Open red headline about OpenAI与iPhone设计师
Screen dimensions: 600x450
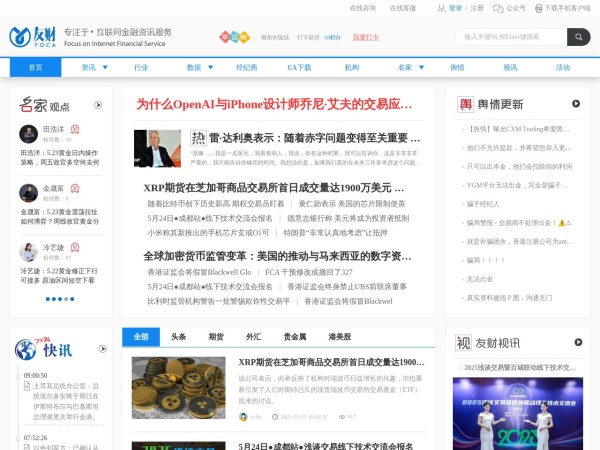[x=274, y=104]
